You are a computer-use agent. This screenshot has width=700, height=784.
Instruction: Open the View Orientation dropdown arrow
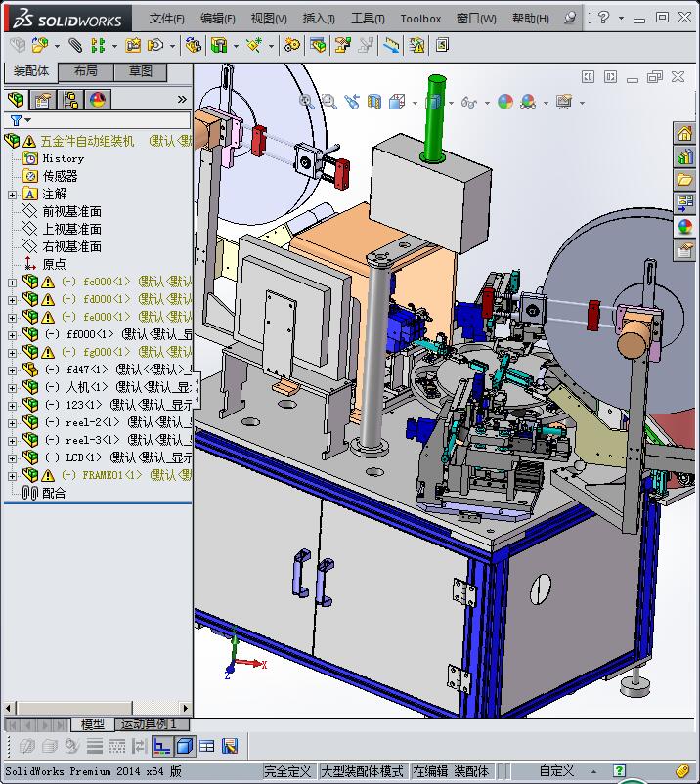tap(415, 103)
